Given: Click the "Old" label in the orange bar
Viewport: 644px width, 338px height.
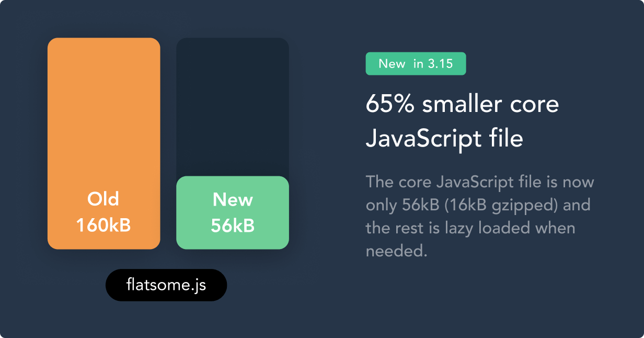Looking at the screenshot, I should 103,199.
